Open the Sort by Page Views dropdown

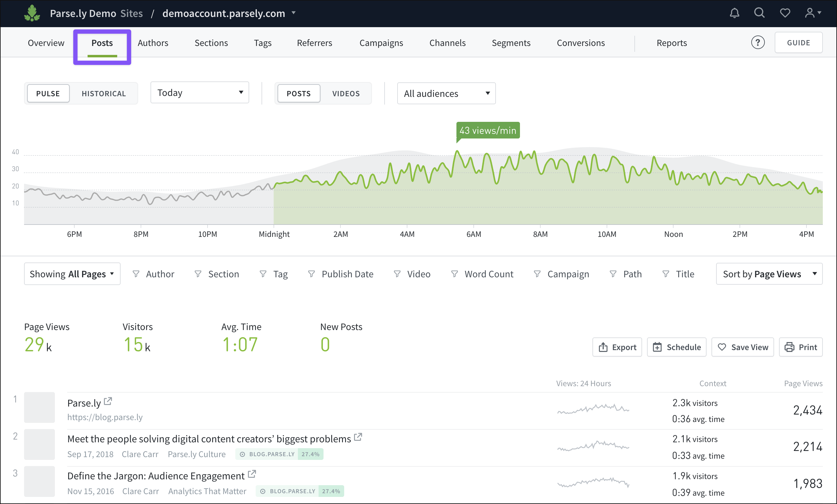769,274
